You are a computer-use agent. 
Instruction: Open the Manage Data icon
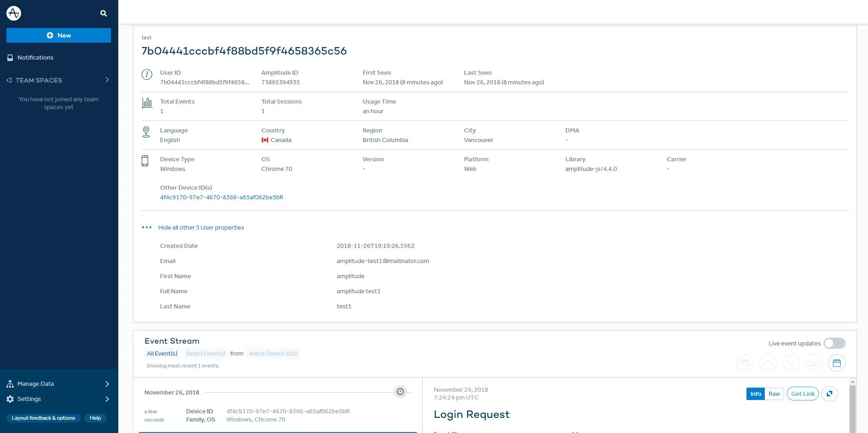[10, 384]
